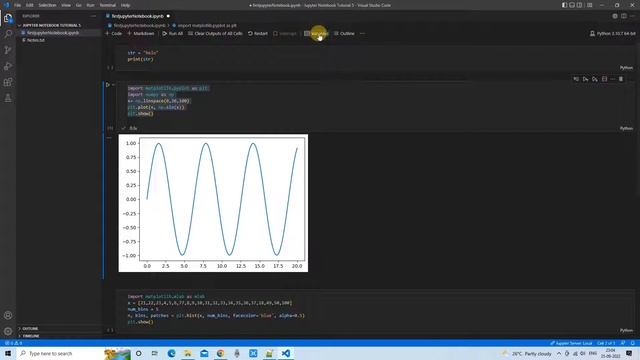Add a new Markdown cell
640x360 pixels.
[x=141, y=33]
